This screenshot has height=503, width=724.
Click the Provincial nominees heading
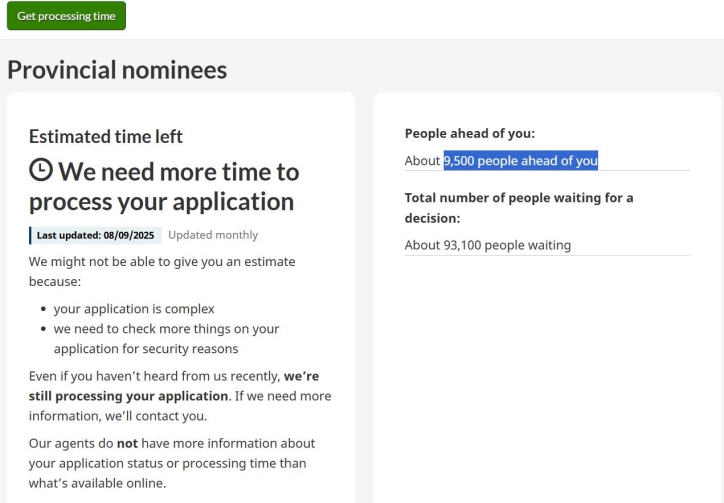(x=117, y=69)
